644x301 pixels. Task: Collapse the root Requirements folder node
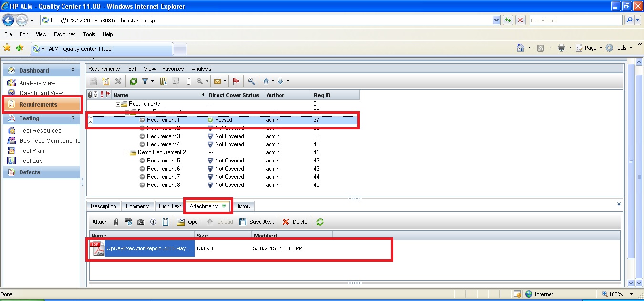pyautogui.click(x=118, y=104)
